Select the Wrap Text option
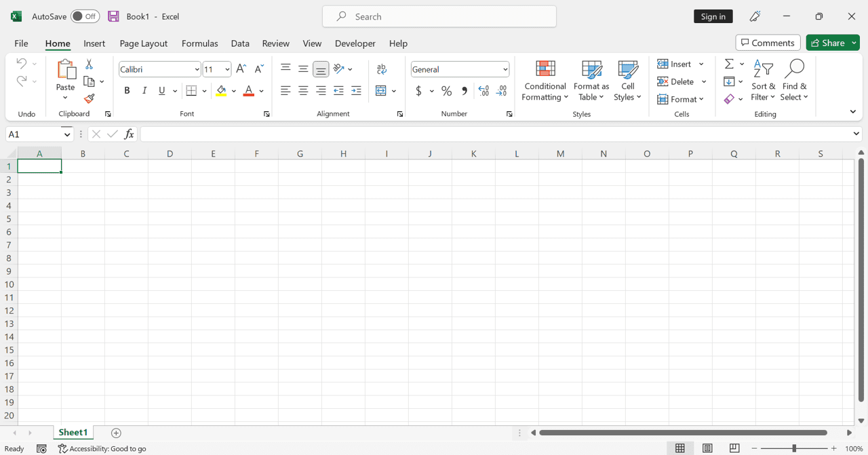868x455 pixels. (x=382, y=68)
